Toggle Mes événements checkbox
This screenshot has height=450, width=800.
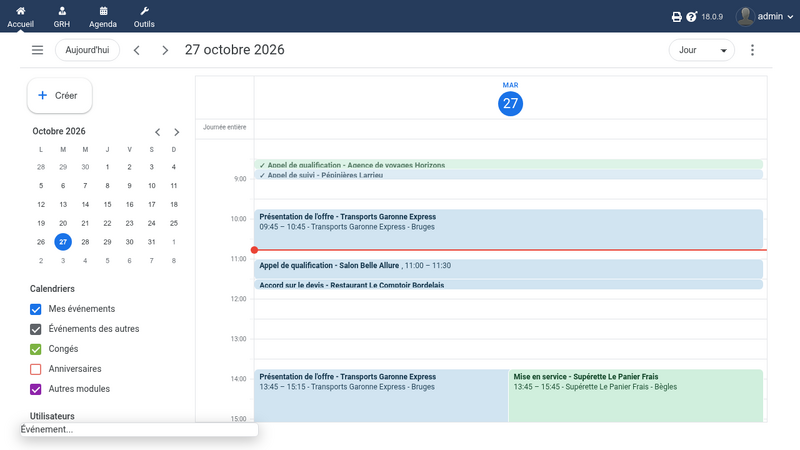point(36,309)
